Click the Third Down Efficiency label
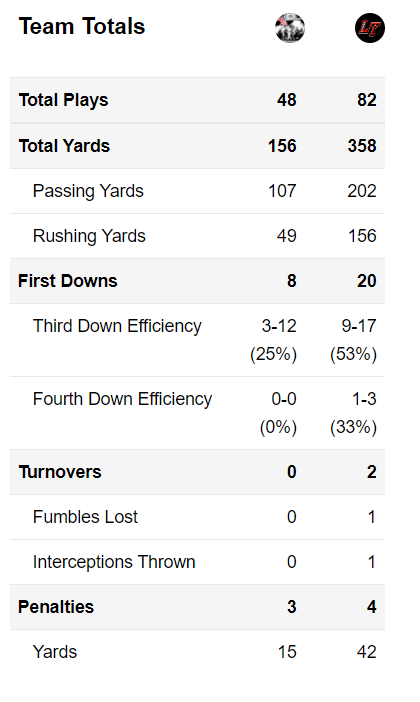 (x=117, y=326)
